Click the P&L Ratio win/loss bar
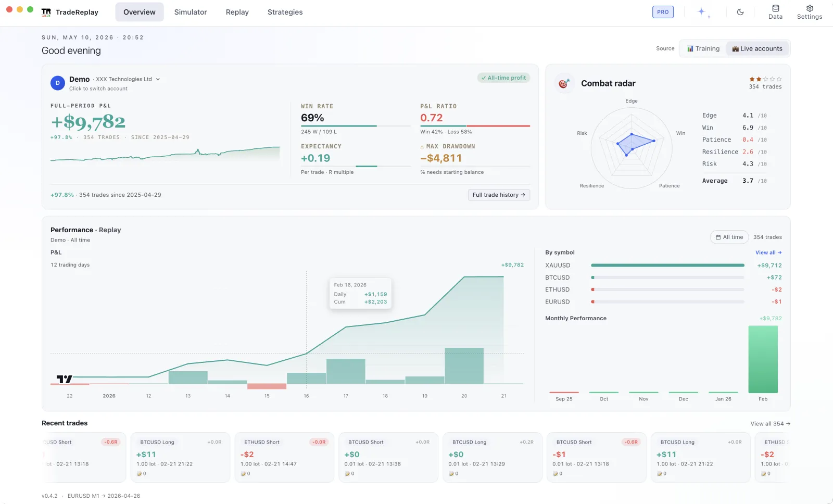Viewport: 833px width, 504px height. coord(475,126)
